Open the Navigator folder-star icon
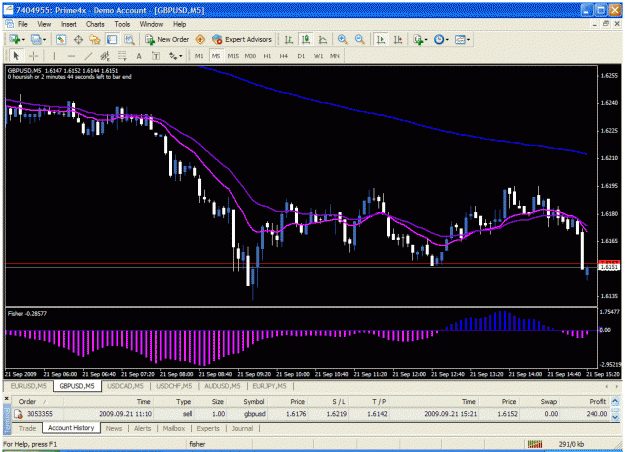Screen dimensions: 625x452 [95, 39]
